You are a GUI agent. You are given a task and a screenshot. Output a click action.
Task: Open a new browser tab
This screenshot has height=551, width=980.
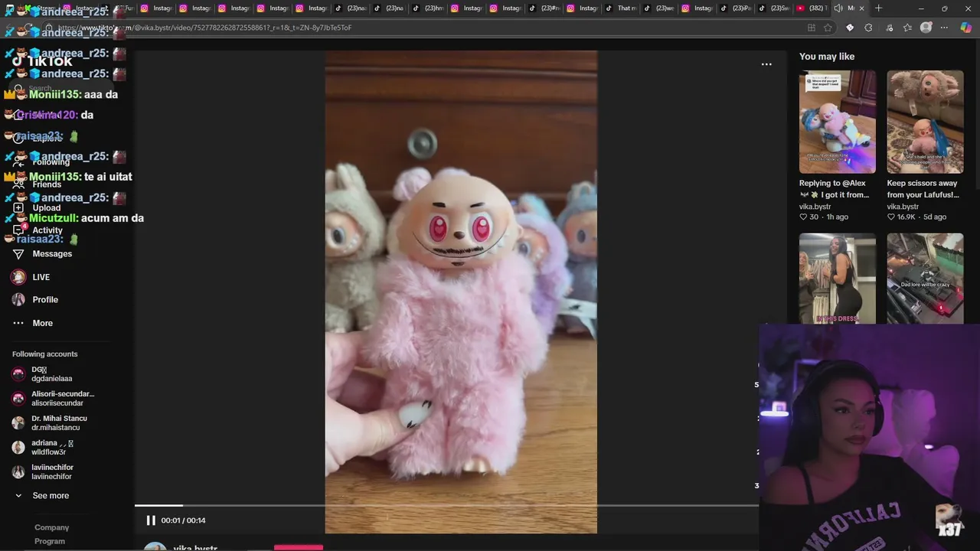[x=878, y=8]
